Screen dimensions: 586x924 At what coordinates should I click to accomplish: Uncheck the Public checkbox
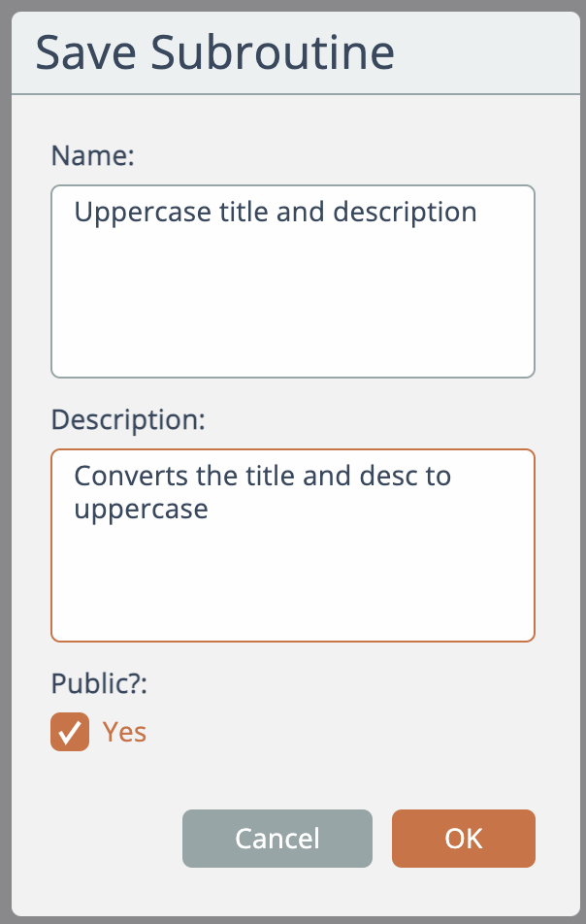(x=70, y=732)
